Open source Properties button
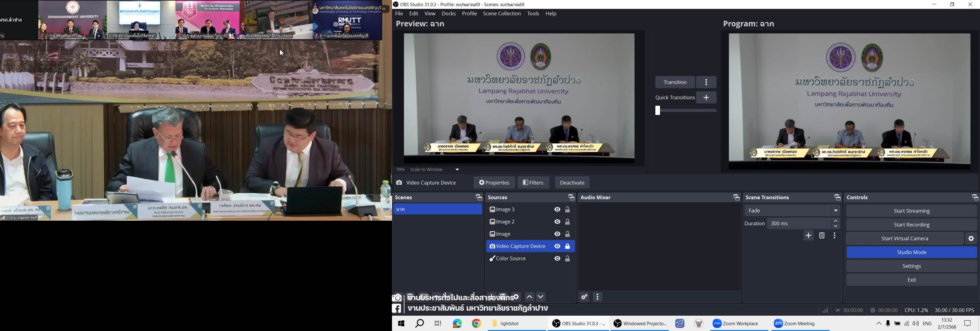This screenshot has width=980, height=331. 494,183
